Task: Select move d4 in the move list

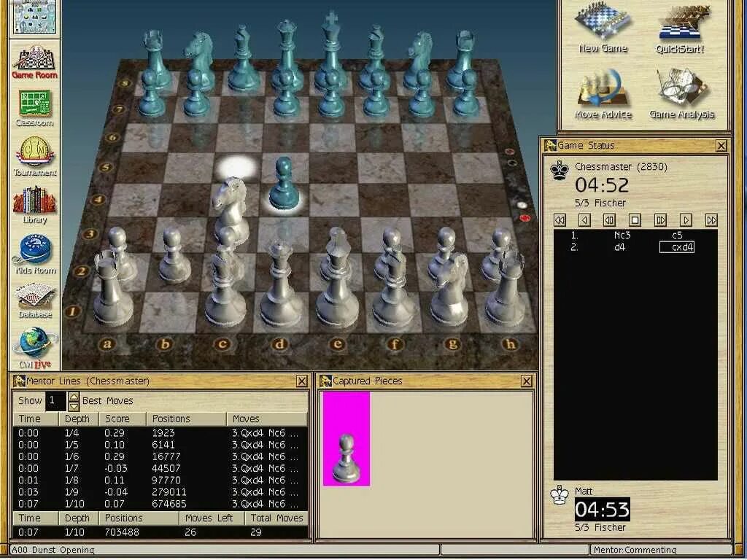Action: (619, 247)
